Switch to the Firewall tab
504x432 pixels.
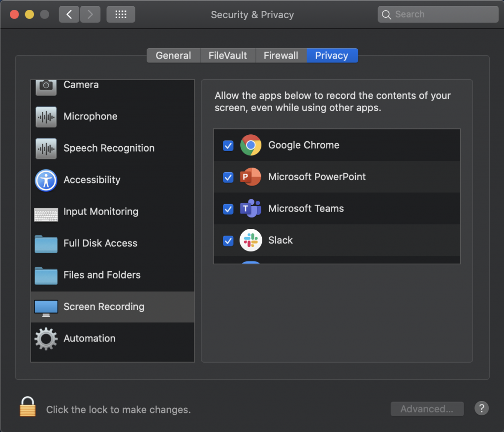(x=281, y=56)
